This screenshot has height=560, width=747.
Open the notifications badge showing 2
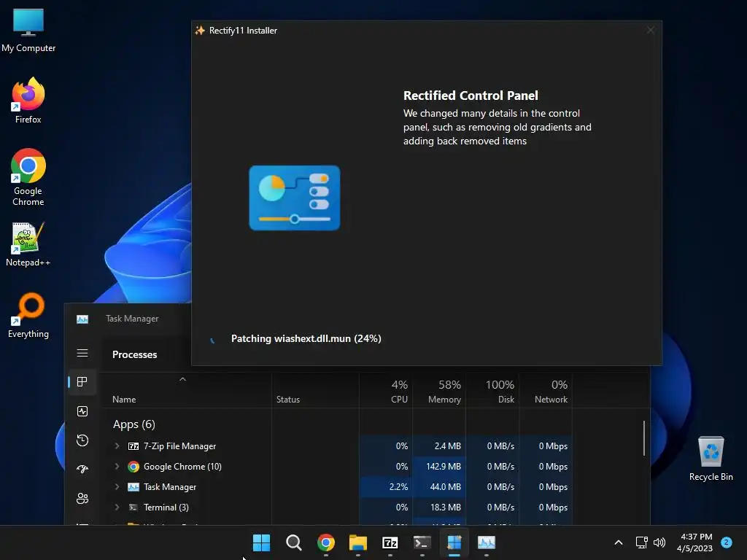coord(727,542)
